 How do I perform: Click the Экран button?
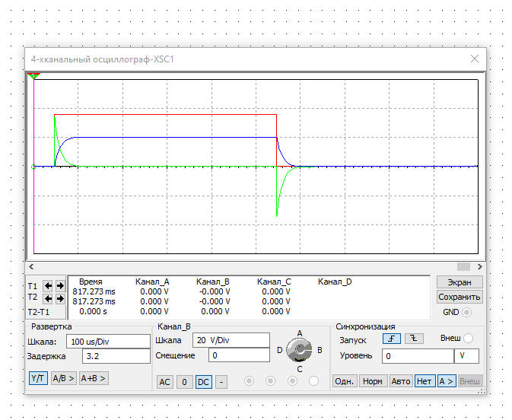pyautogui.click(x=460, y=282)
